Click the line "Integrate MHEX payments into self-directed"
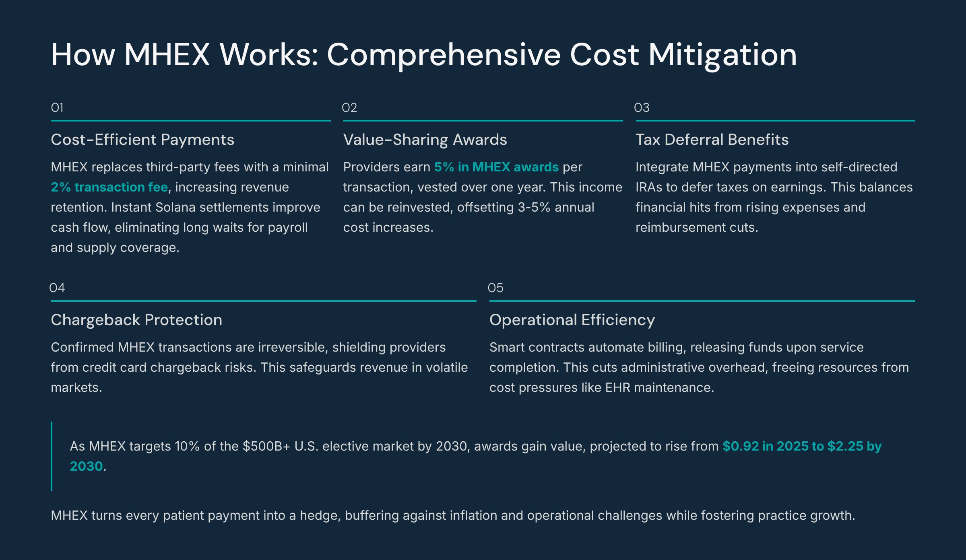The height and width of the screenshot is (560, 966). pyautogui.click(x=766, y=167)
